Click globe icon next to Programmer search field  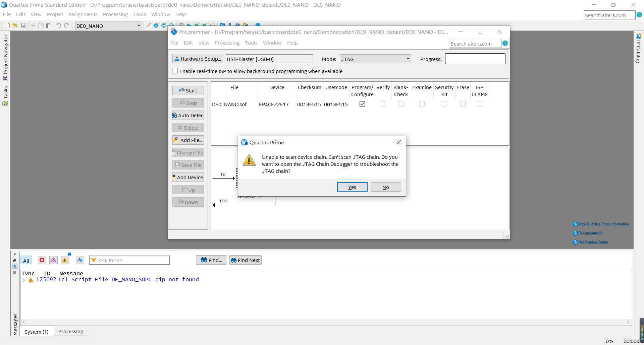[505, 43]
